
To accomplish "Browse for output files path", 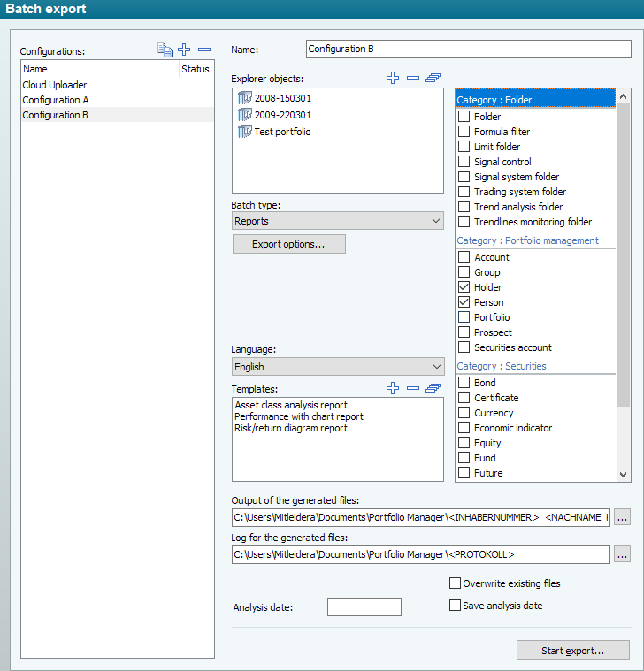I will coord(623,518).
